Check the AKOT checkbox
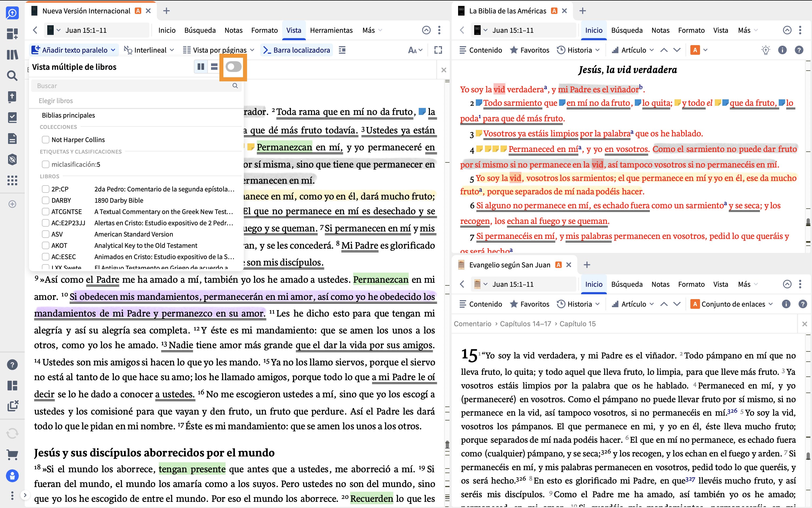This screenshot has height=508, width=812. tap(45, 246)
